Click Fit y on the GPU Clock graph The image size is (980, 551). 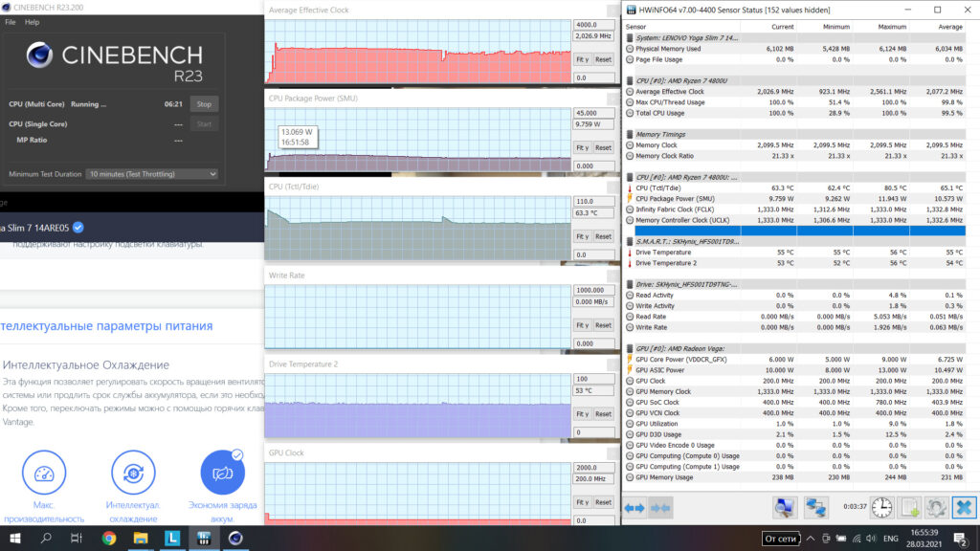coord(583,502)
